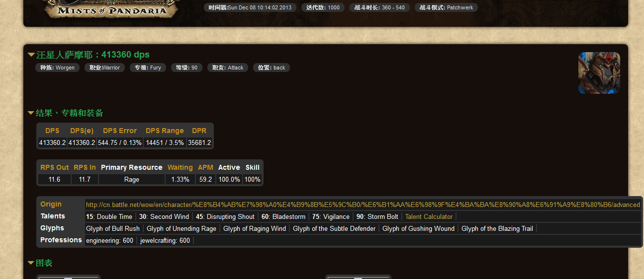
Task: Click Glyph of the Blazing Trail
Action: (497, 228)
